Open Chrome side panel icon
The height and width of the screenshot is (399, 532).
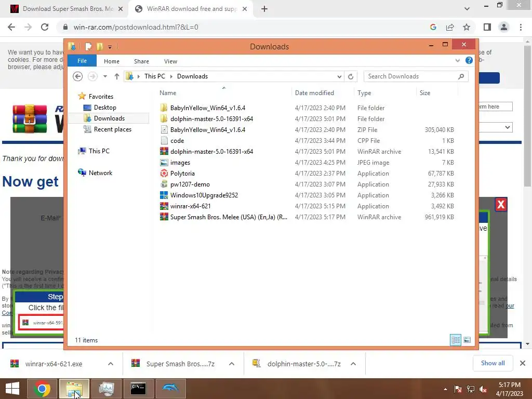487,27
